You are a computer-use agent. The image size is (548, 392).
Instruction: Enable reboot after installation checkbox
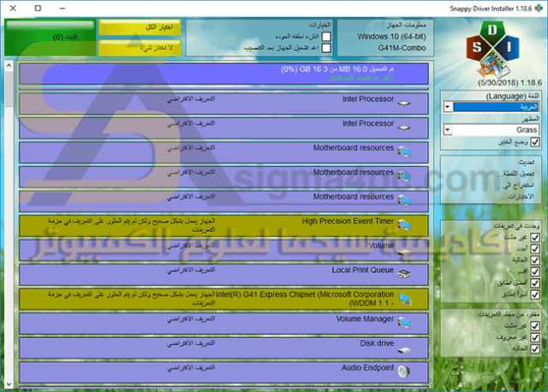[x=326, y=48]
